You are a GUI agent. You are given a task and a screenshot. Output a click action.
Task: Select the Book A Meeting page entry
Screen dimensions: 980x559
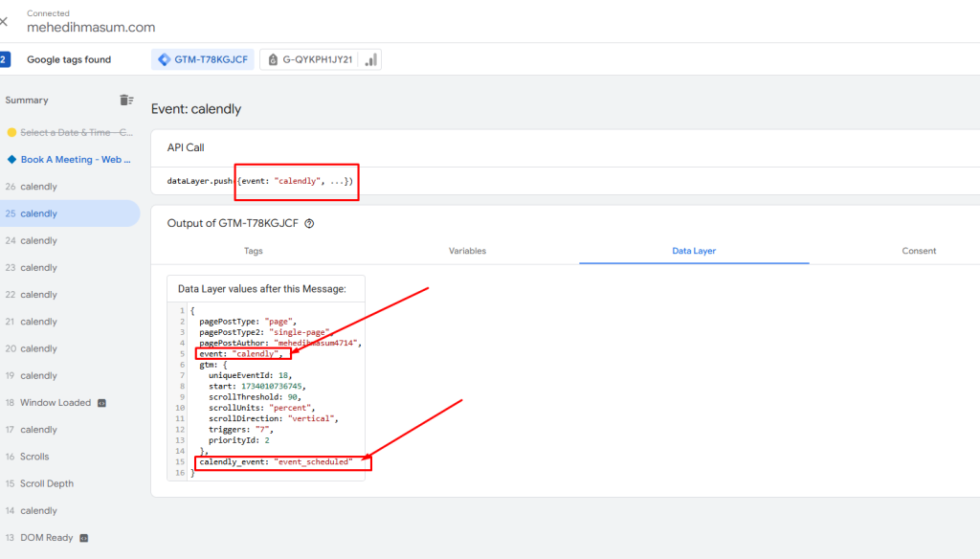76,160
